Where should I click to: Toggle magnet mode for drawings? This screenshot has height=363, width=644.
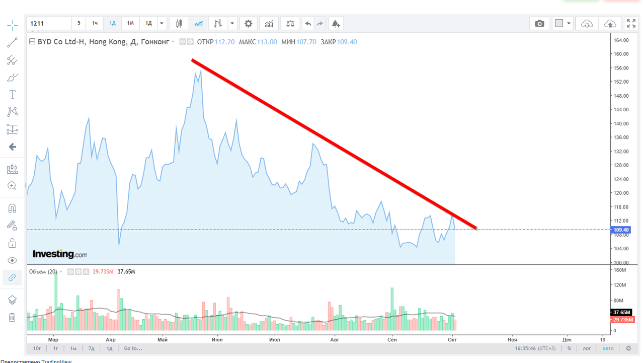12,208
